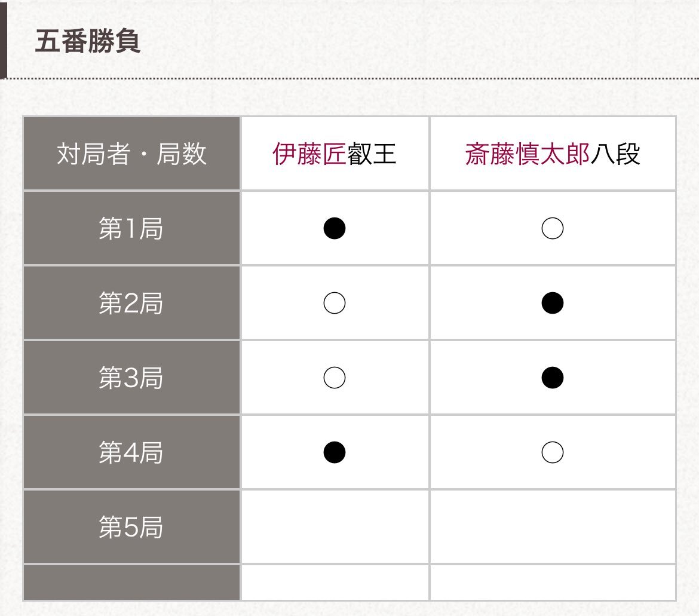Click the empty 第5局 cell under 伊藤匠

point(335,527)
